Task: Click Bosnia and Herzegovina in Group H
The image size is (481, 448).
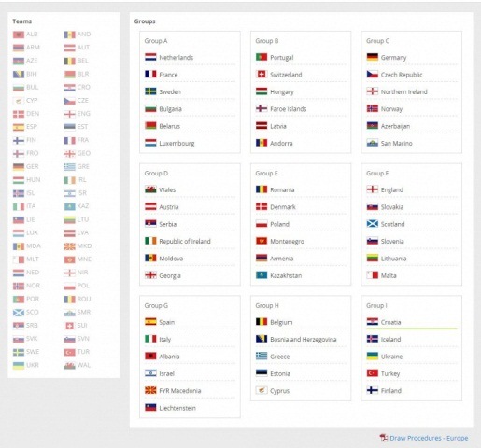Action: pyautogui.click(x=304, y=339)
